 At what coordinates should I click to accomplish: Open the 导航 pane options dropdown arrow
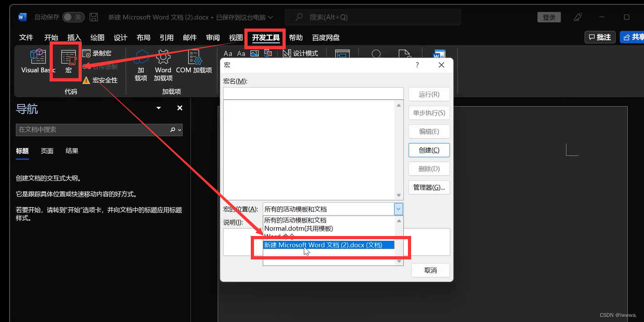[x=158, y=108]
